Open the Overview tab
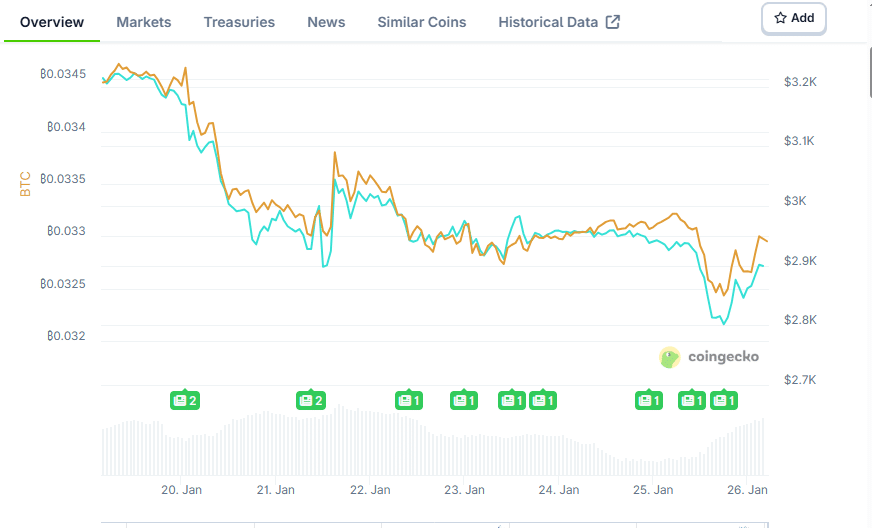This screenshot has height=528, width=872. (52, 22)
